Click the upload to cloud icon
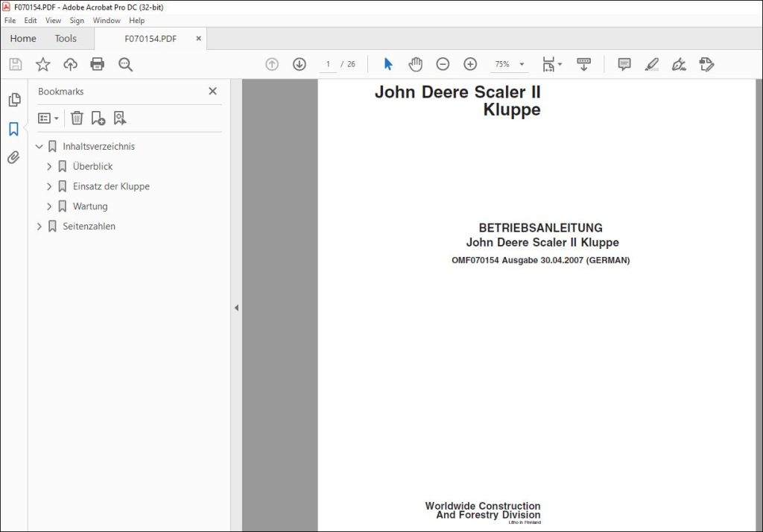 tap(70, 64)
